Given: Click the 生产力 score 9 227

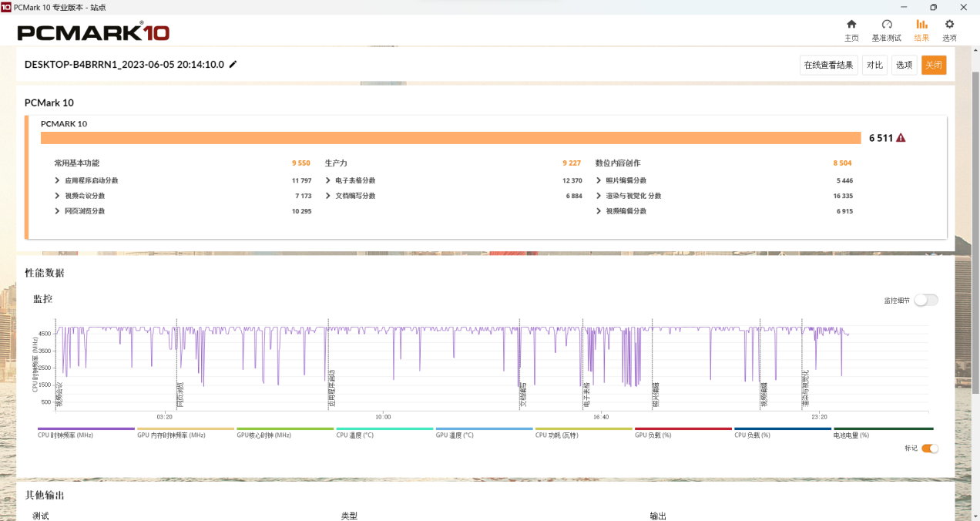Looking at the screenshot, I should click(572, 163).
